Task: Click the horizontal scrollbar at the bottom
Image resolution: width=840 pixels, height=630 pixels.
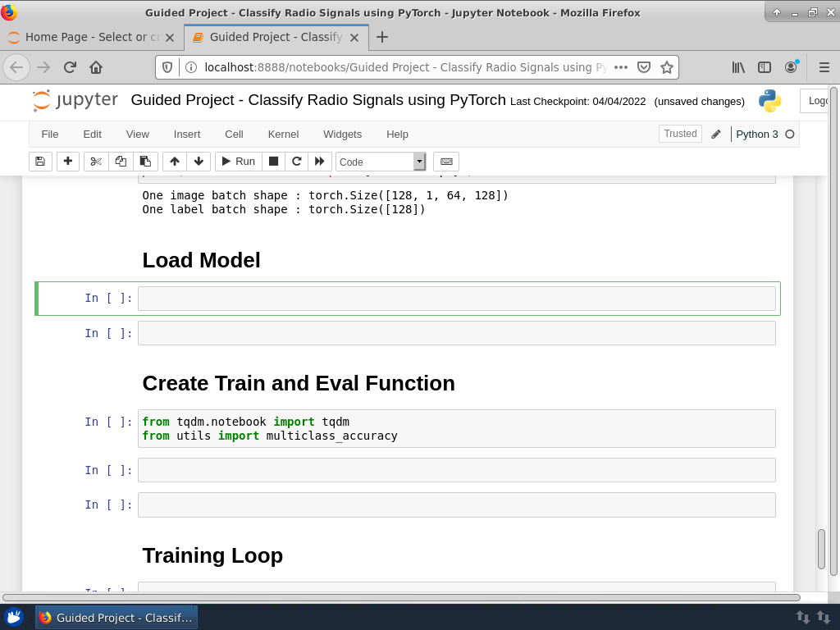Action: click(401, 597)
